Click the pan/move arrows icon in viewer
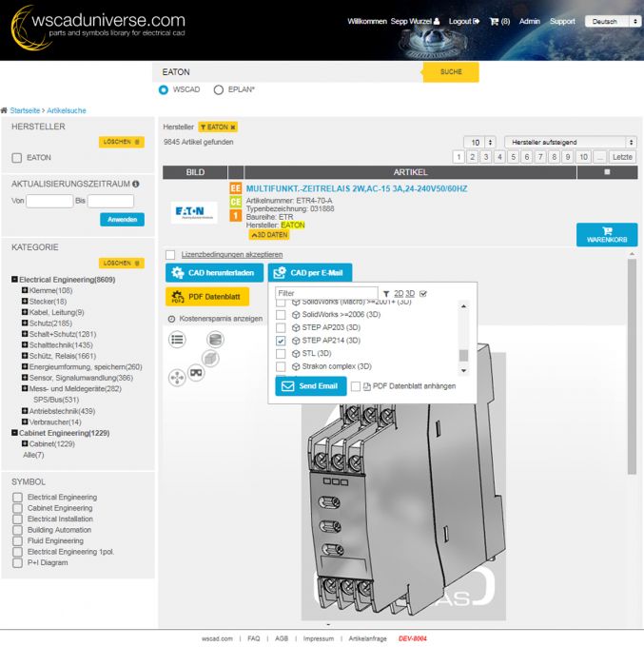 pos(177,378)
